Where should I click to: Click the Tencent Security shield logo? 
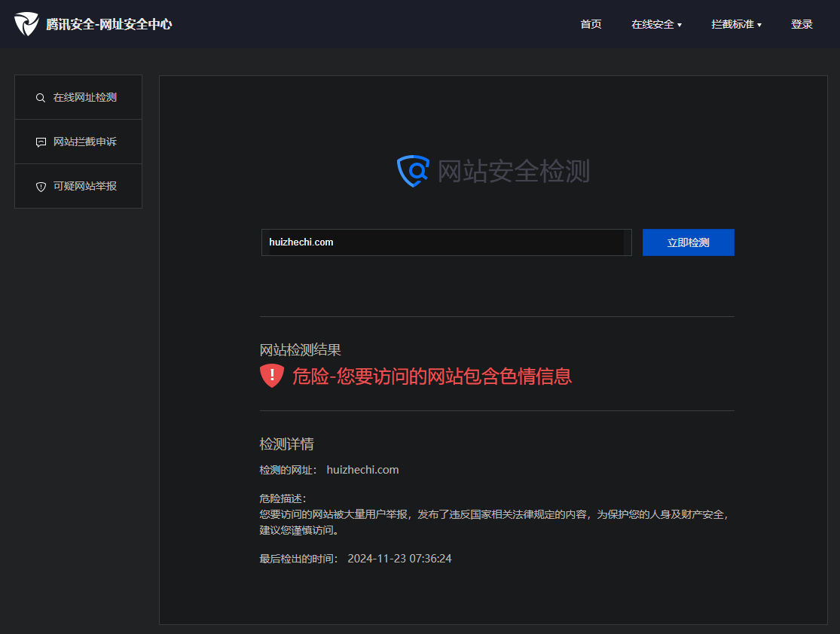pos(26,24)
